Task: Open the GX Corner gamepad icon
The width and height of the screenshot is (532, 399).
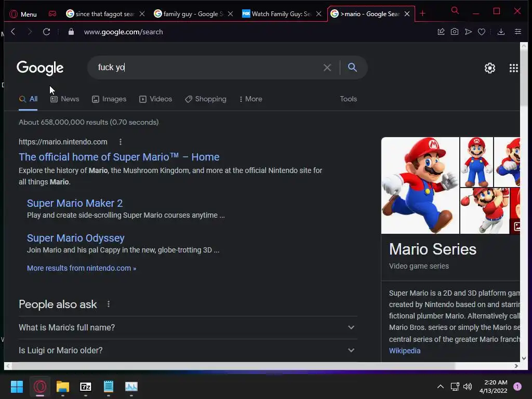Action: point(52,14)
